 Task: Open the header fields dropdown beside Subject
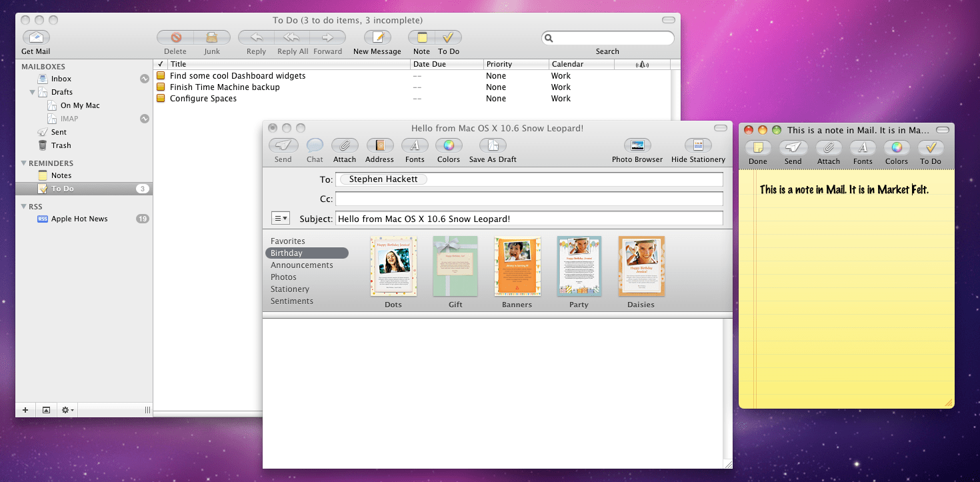[281, 219]
